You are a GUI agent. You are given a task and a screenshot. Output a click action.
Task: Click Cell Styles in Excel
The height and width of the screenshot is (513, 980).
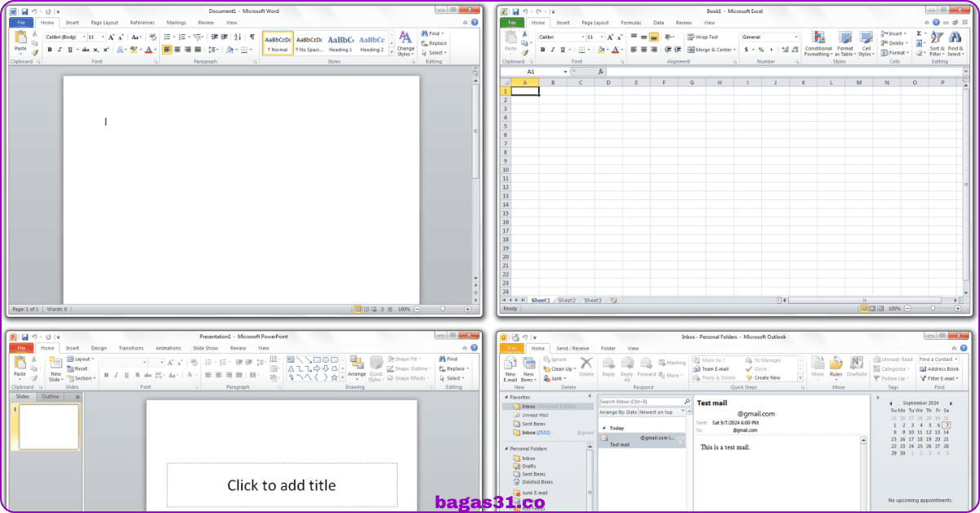coord(866,44)
